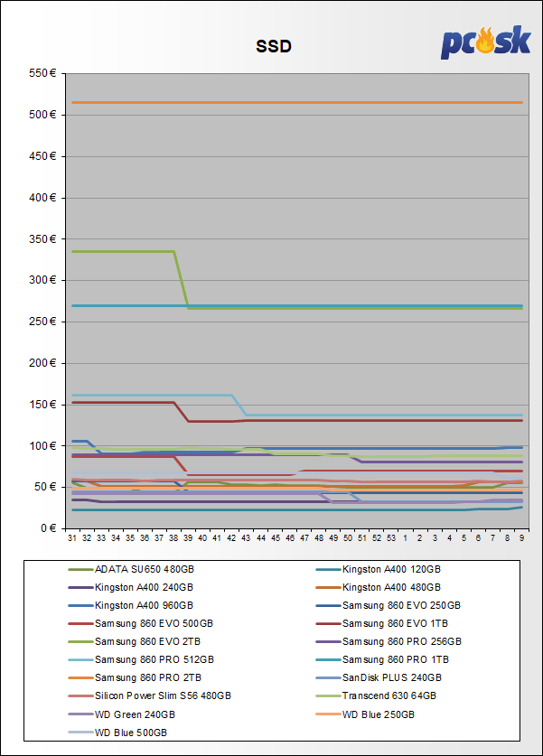543x756 pixels.
Task: Click the SSD chart title
Action: tap(274, 46)
